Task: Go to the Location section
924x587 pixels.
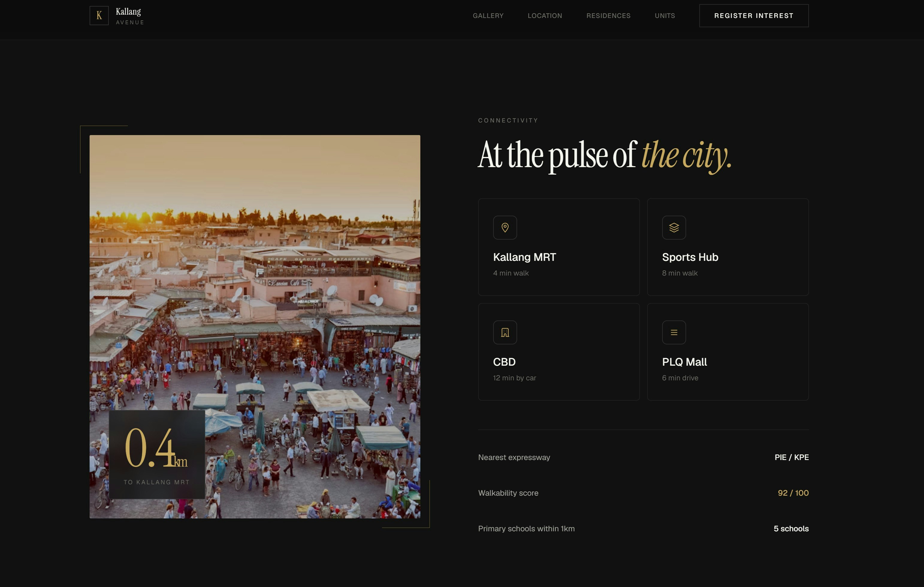Action: point(545,16)
